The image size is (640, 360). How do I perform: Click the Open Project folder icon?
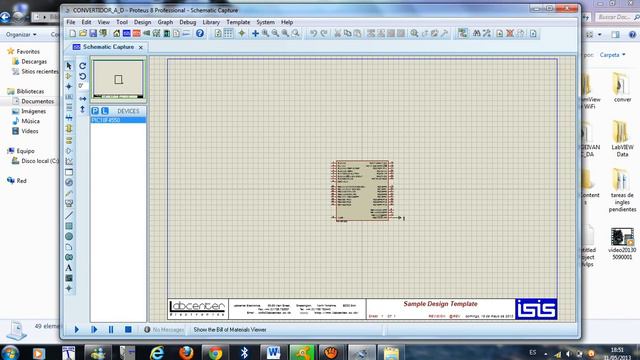click(x=83, y=33)
